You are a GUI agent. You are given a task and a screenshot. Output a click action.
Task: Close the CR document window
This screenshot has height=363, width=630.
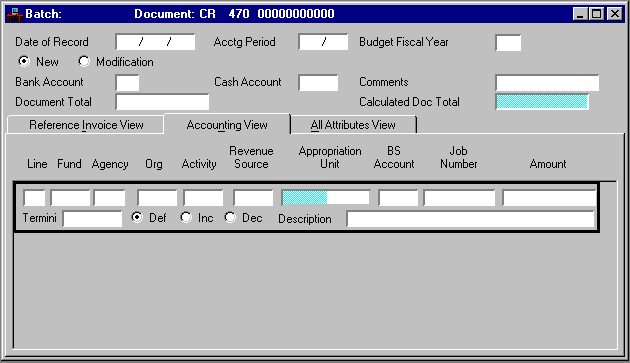[x=615, y=14]
